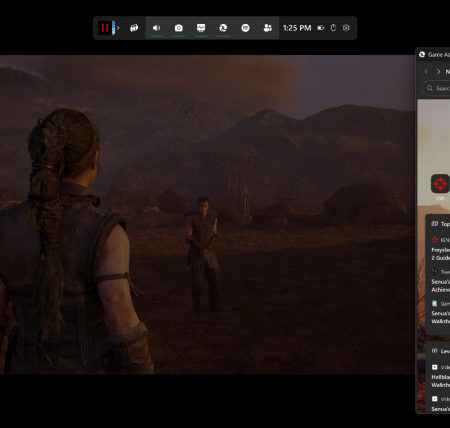Click the Edge logo in Game Assist title
Image resolution: width=450 pixels, height=428 pixels.
(422, 55)
